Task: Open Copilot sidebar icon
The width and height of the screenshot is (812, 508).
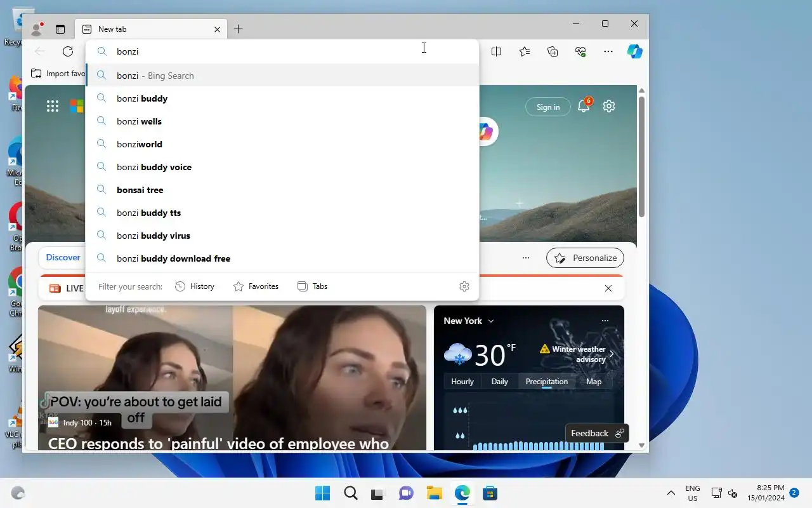Action: 635,51
